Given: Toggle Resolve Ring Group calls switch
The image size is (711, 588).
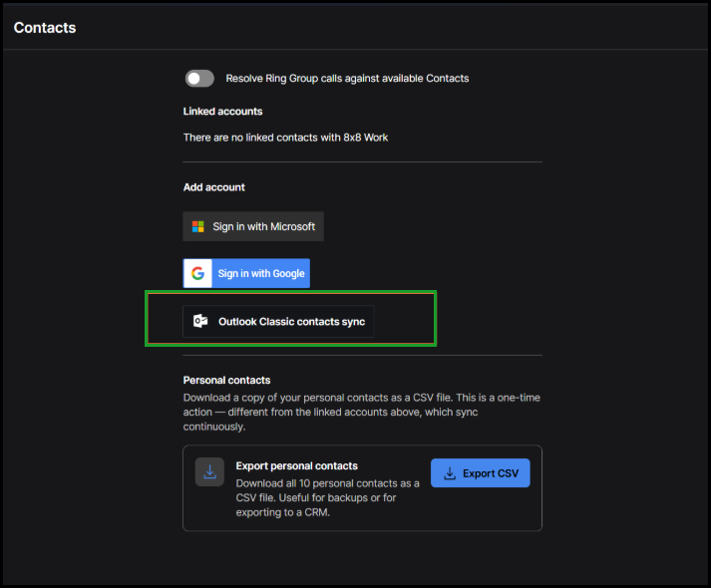Looking at the screenshot, I should coord(199,79).
